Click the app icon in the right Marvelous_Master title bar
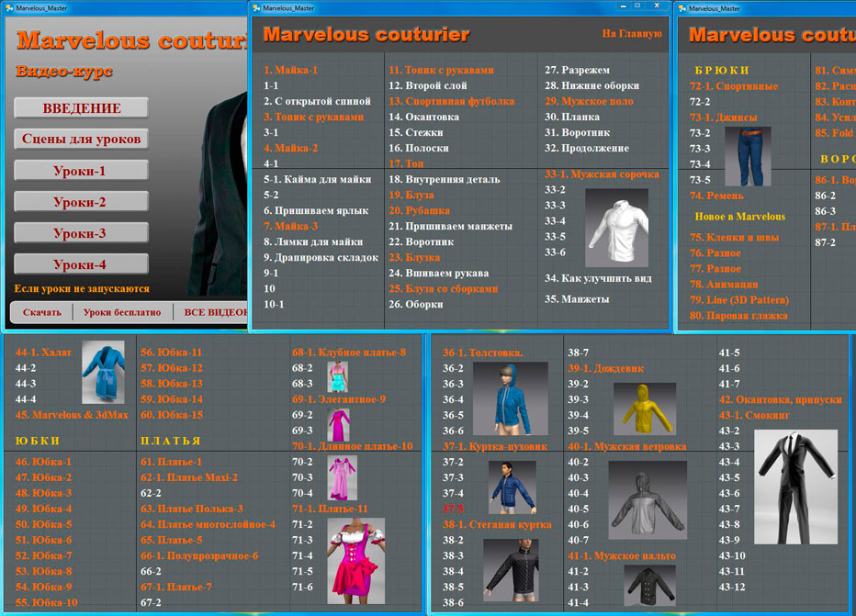Screen dimensions: 856x616 pyautogui.click(x=681, y=8)
